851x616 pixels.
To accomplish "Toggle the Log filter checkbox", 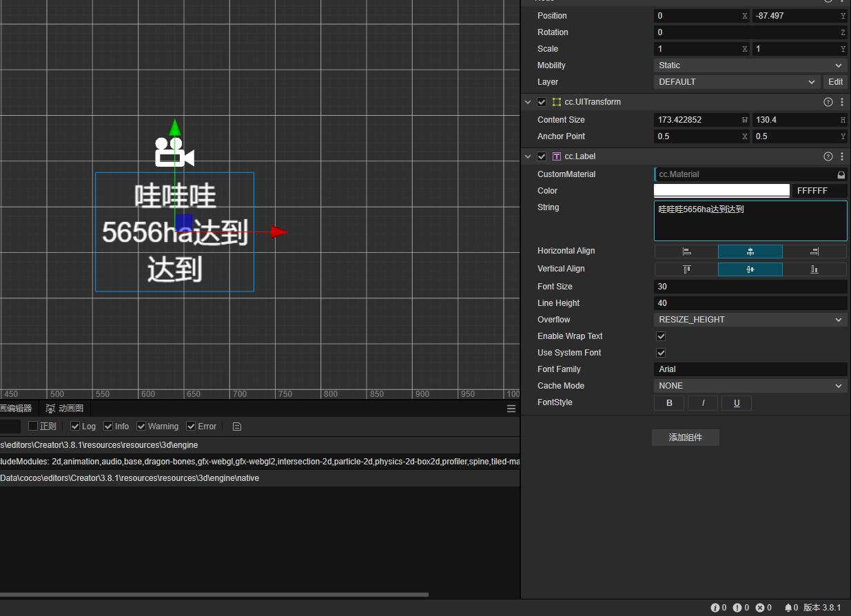I will (x=75, y=427).
